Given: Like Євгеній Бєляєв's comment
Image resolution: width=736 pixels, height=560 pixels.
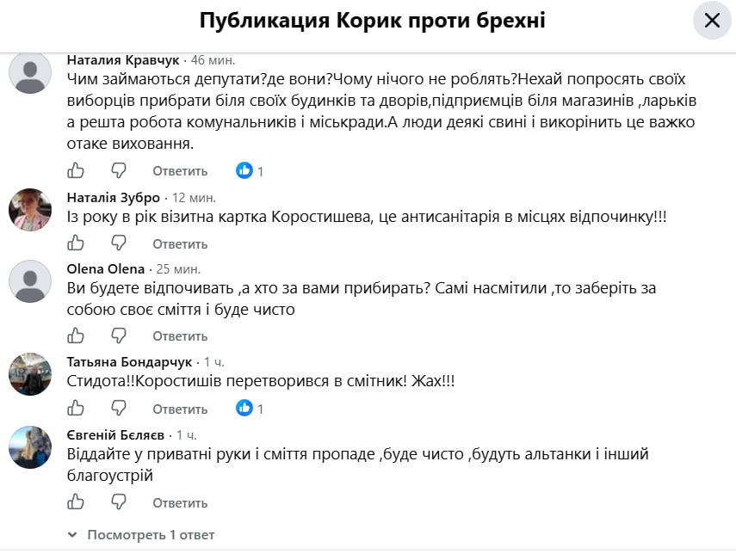Looking at the screenshot, I should click(76, 502).
